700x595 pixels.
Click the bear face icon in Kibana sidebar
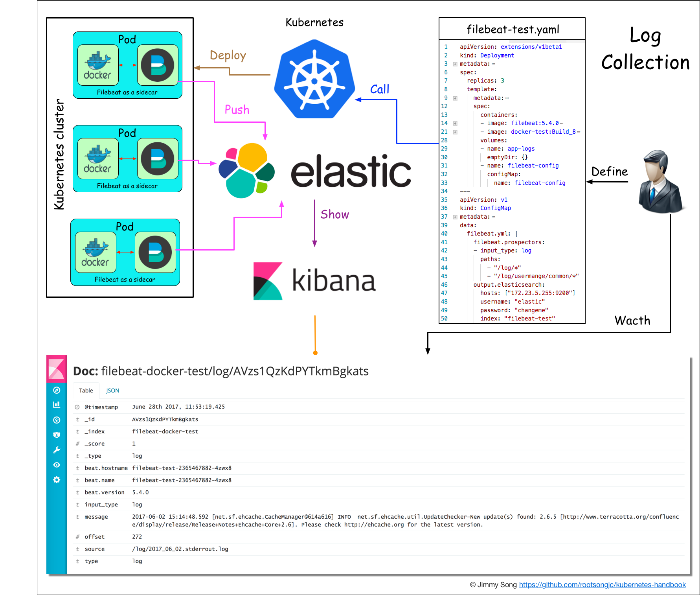pos(57,435)
